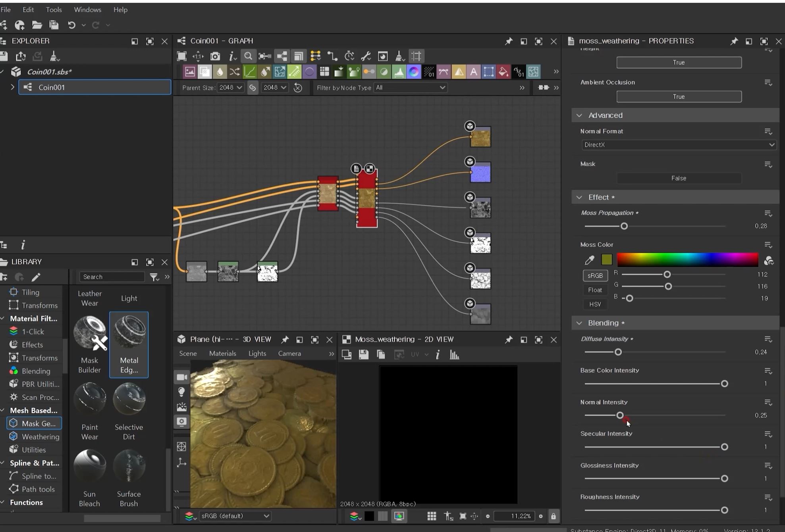Viewport: 785px width, 532px height.
Task: Open Filter by Node Type dropdown
Action: point(410,88)
